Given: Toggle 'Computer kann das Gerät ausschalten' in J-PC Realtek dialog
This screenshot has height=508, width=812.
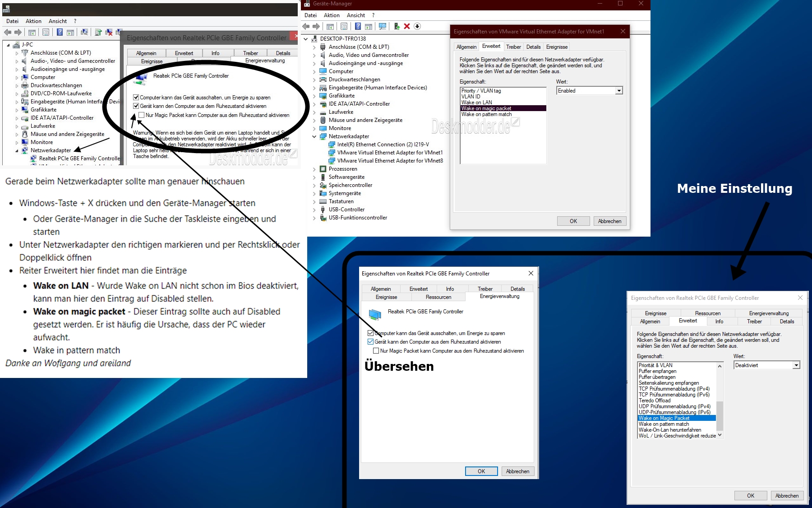Looking at the screenshot, I should [x=136, y=98].
